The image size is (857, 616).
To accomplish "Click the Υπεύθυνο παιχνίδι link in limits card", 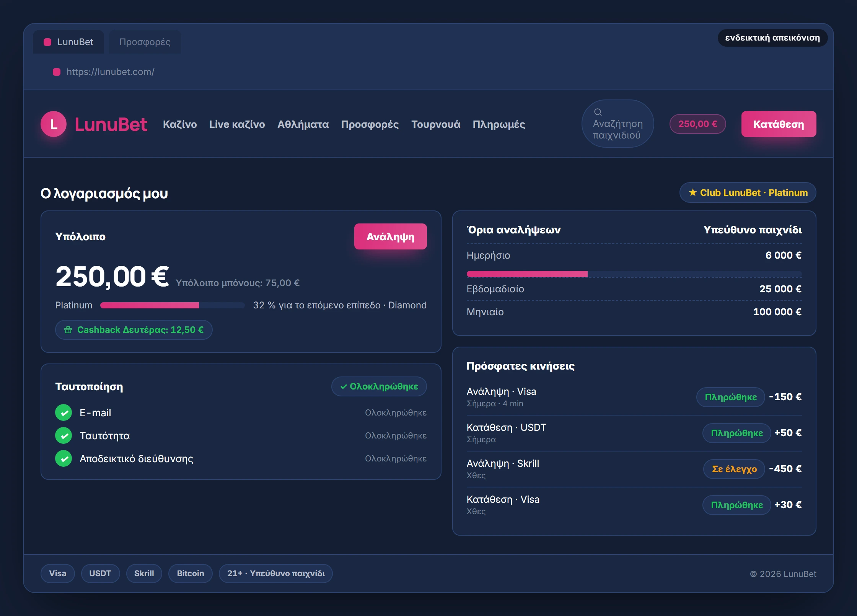I will coord(753,230).
